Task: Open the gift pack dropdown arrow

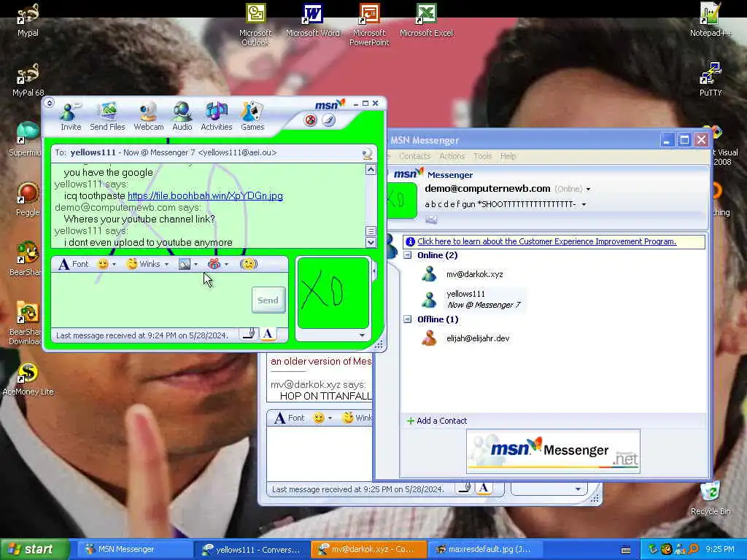Action: point(227,264)
